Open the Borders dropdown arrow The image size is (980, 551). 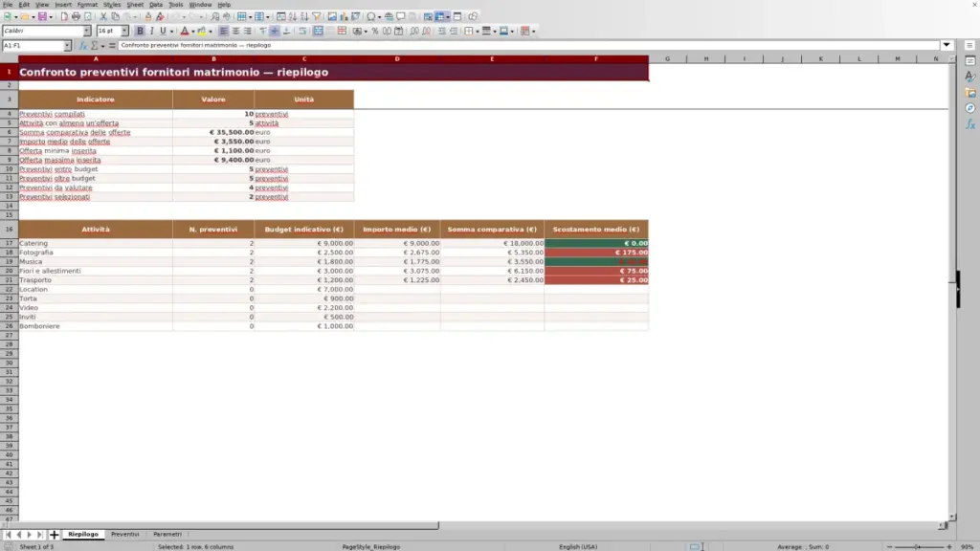[x=477, y=32]
